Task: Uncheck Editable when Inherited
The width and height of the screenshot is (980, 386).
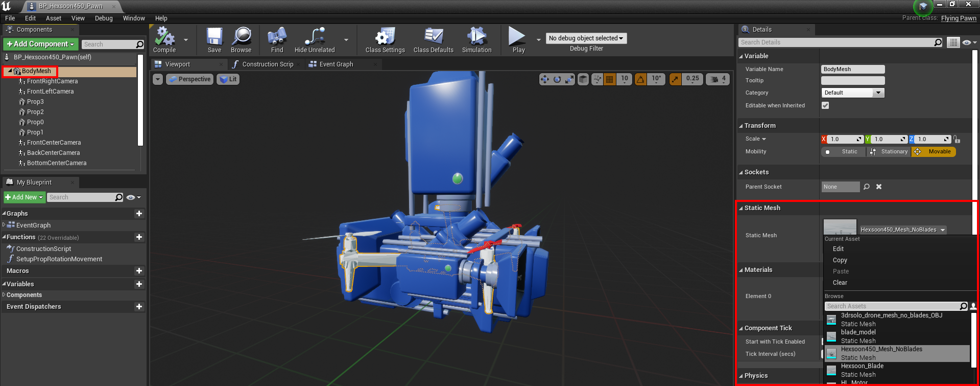Action: point(825,105)
